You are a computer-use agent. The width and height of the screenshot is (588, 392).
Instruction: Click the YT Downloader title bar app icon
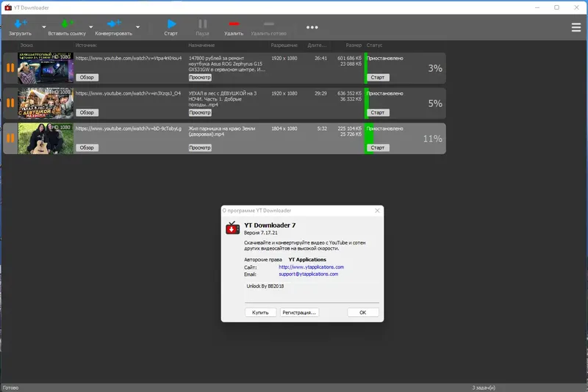(x=8, y=7)
